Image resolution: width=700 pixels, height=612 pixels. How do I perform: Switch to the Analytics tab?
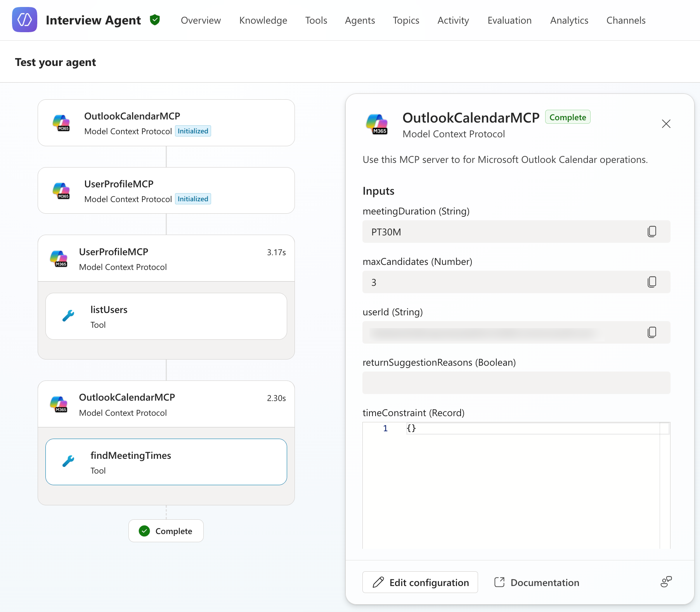click(569, 20)
